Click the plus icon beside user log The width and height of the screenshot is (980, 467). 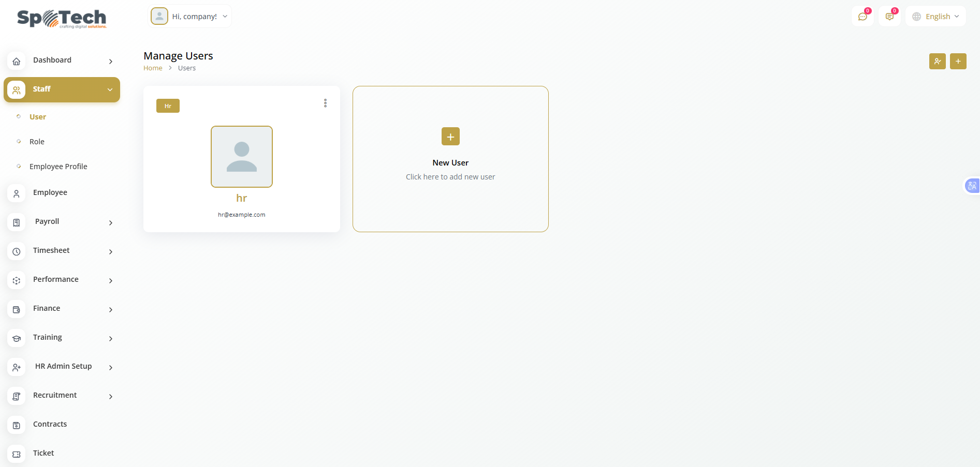pos(958,61)
